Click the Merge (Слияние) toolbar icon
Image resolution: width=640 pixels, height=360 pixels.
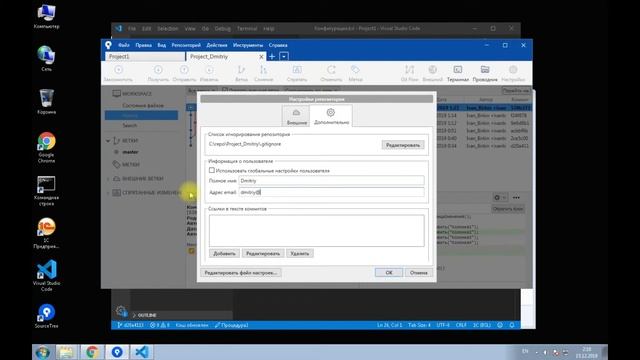(263, 73)
